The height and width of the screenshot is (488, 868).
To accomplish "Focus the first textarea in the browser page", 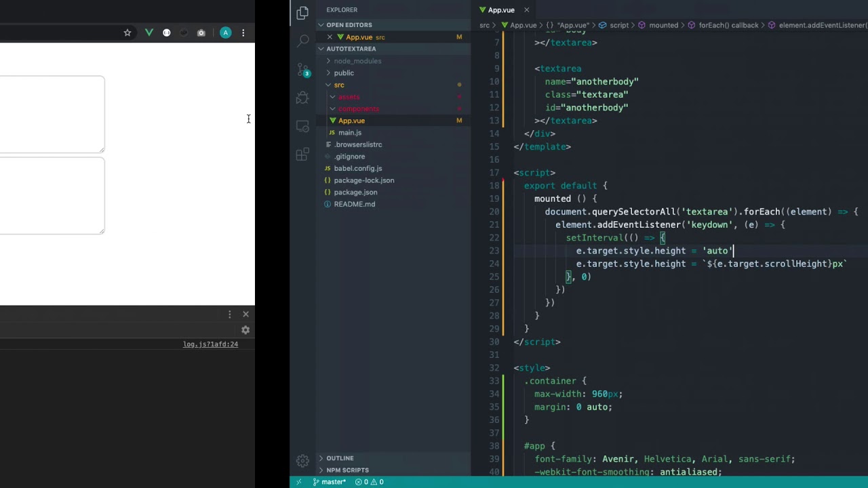I will pyautogui.click(x=52, y=115).
